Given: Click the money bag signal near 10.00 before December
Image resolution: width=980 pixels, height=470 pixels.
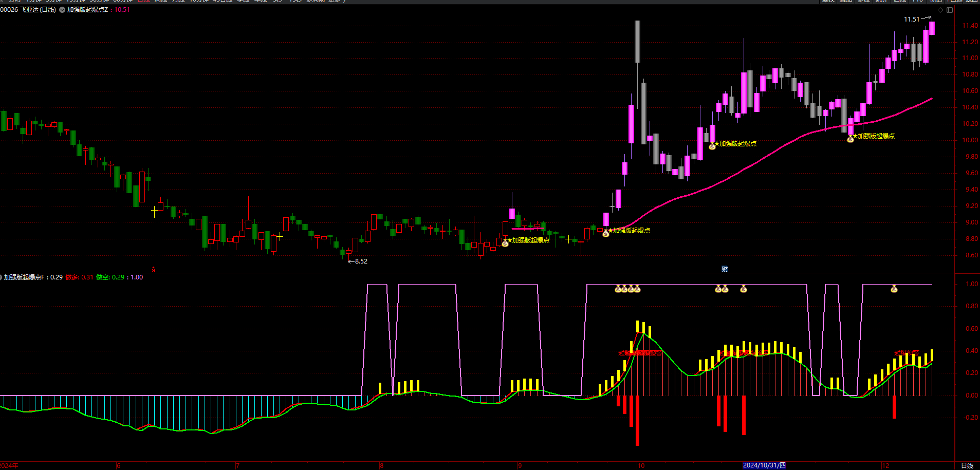Looking at the screenshot, I should tap(850, 139).
